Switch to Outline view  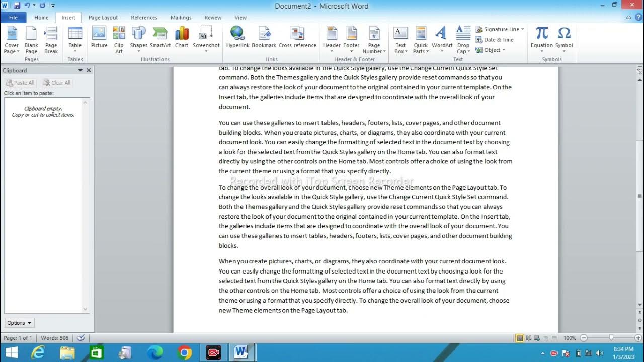coord(546,338)
